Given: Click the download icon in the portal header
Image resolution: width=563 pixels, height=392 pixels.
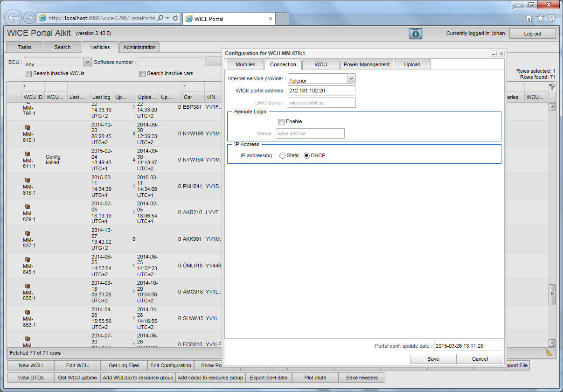Looking at the screenshot, I should tap(415, 34).
